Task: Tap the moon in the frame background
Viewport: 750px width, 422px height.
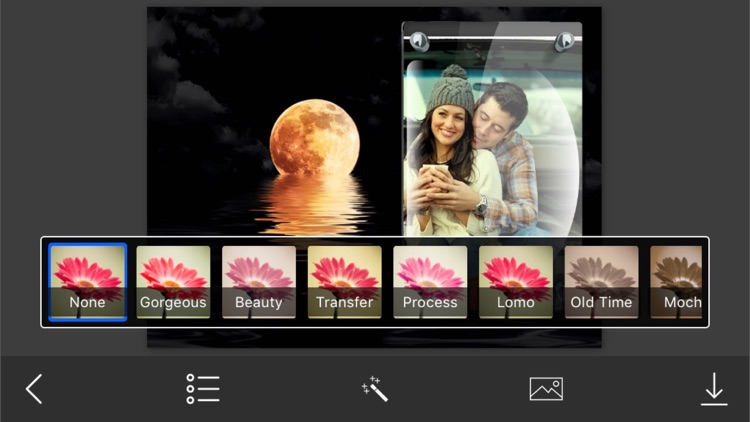Action: (x=314, y=137)
